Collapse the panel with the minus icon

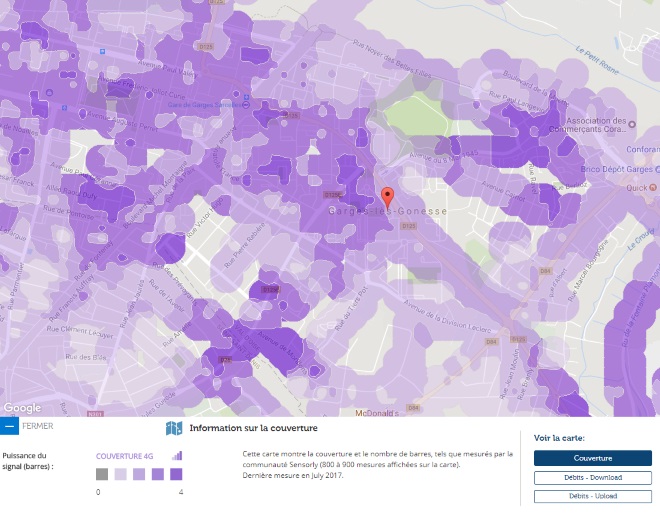[x=9, y=426]
